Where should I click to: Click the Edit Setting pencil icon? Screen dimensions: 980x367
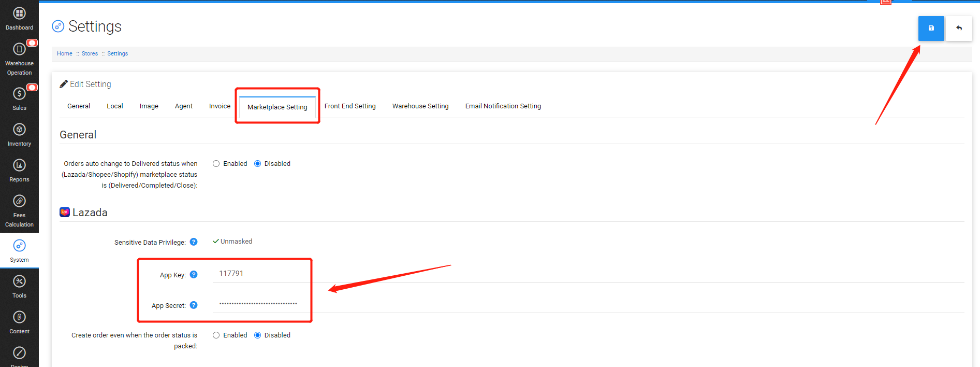[64, 84]
